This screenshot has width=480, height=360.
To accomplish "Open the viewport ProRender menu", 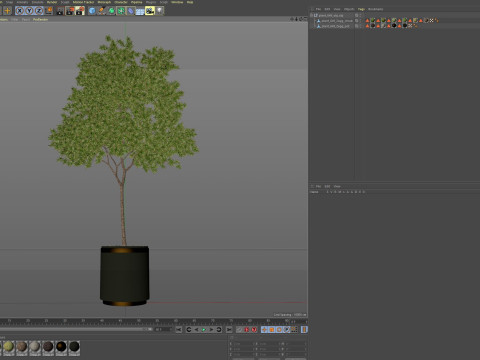I will (41, 19).
